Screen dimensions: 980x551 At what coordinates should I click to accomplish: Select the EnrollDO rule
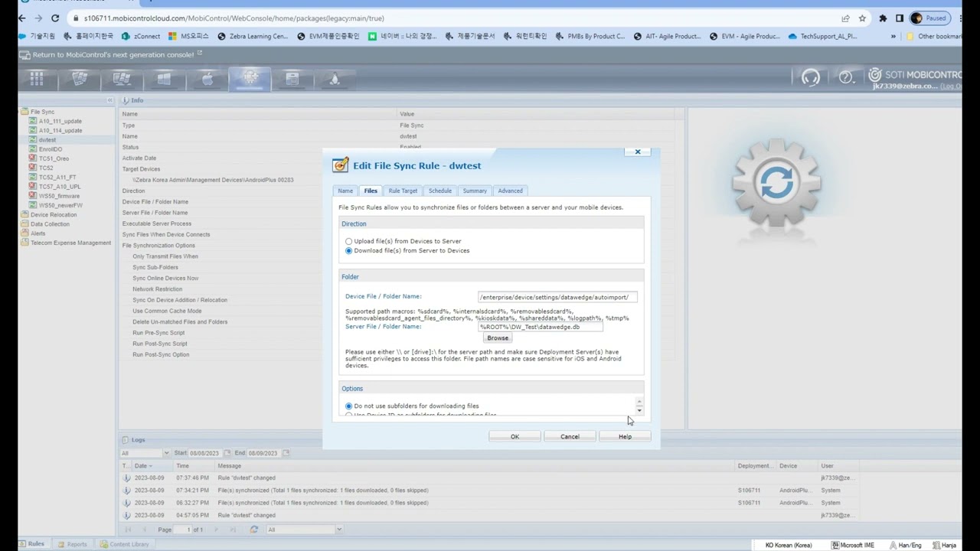[51, 149]
